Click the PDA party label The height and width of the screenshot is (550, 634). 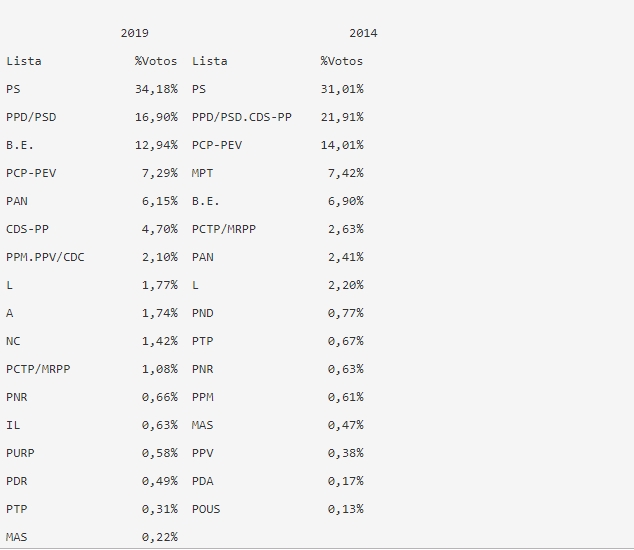tap(202, 481)
